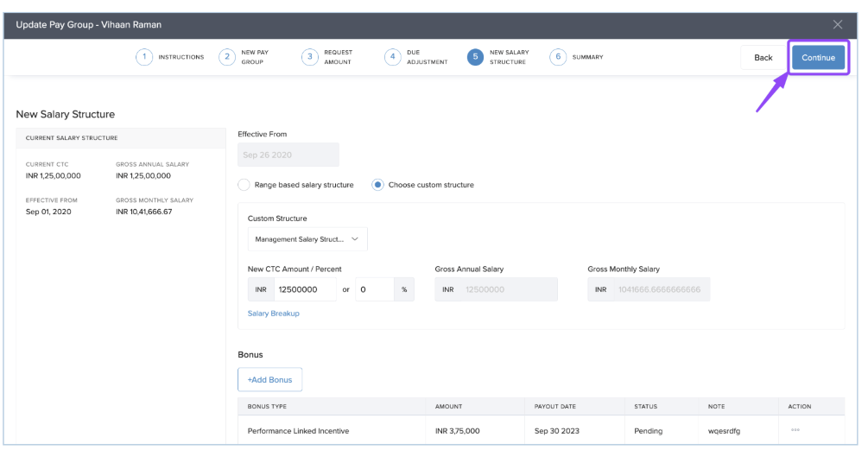Click step 2 New Pay Group circle

pyautogui.click(x=226, y=57)
